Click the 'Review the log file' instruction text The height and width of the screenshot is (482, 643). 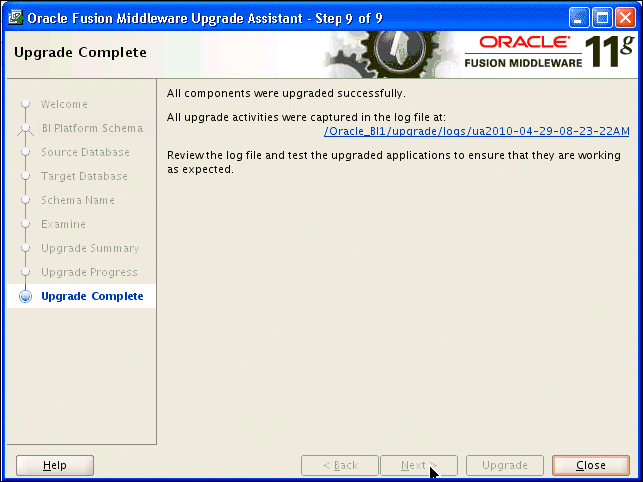pyautogui.click(x=394, y=162)
